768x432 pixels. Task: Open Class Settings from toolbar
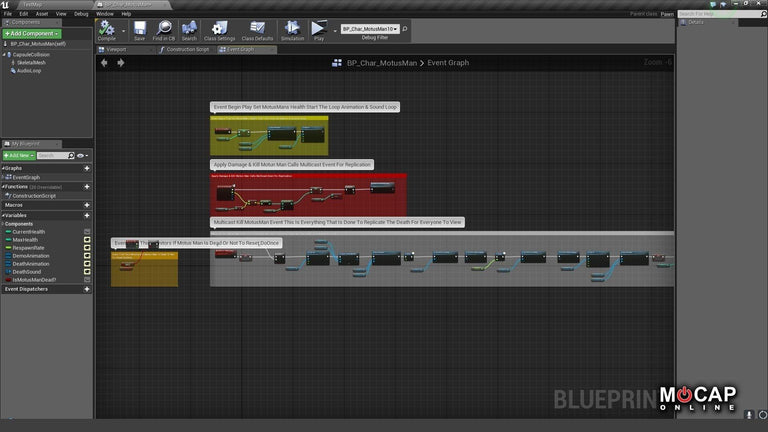point(220,30)
